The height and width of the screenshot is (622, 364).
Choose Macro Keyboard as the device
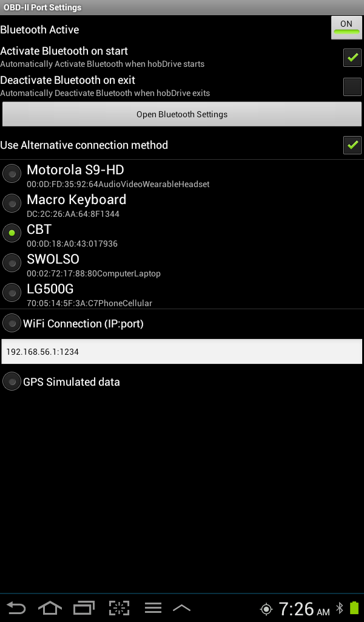pos(12,203)
